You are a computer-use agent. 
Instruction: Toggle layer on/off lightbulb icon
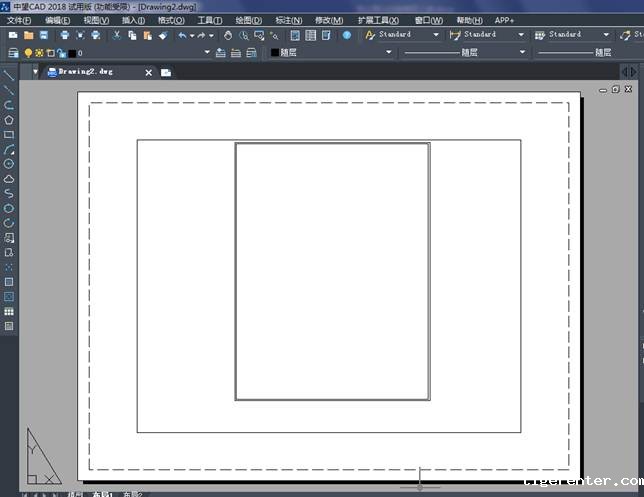coord(29,52)
